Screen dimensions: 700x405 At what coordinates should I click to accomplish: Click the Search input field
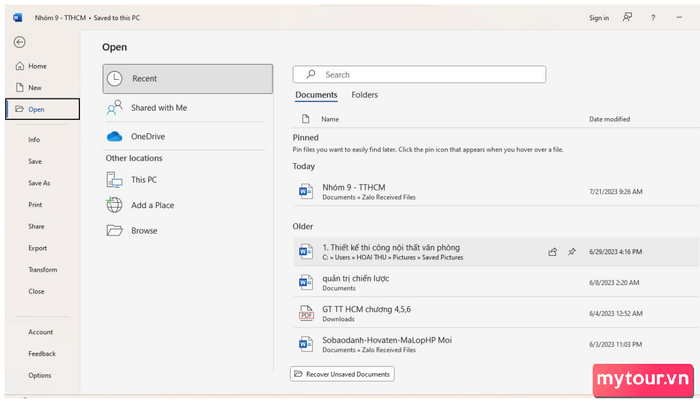(419, 74)
